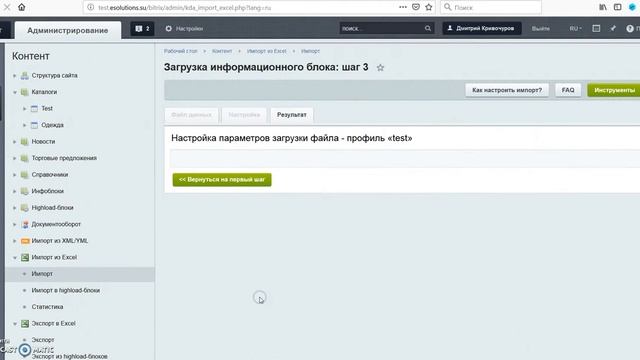Add this page to favorites with the star
This screenshot has width=640, height=360.
coord(380,68)
